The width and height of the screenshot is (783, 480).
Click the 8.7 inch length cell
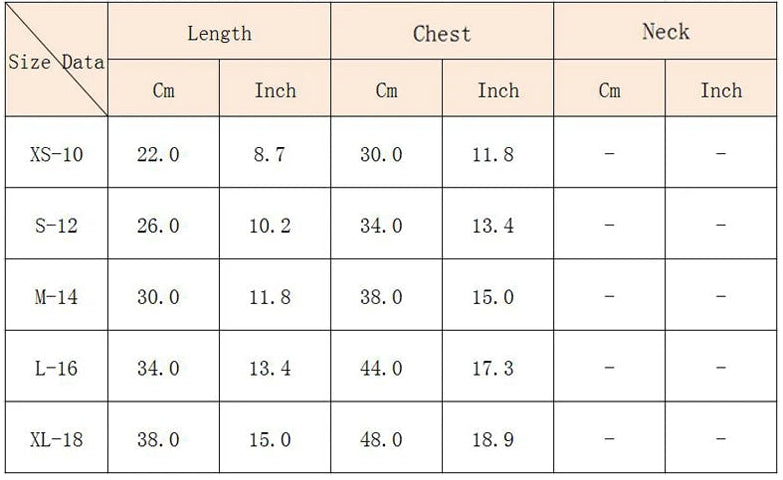pos(270,154)
